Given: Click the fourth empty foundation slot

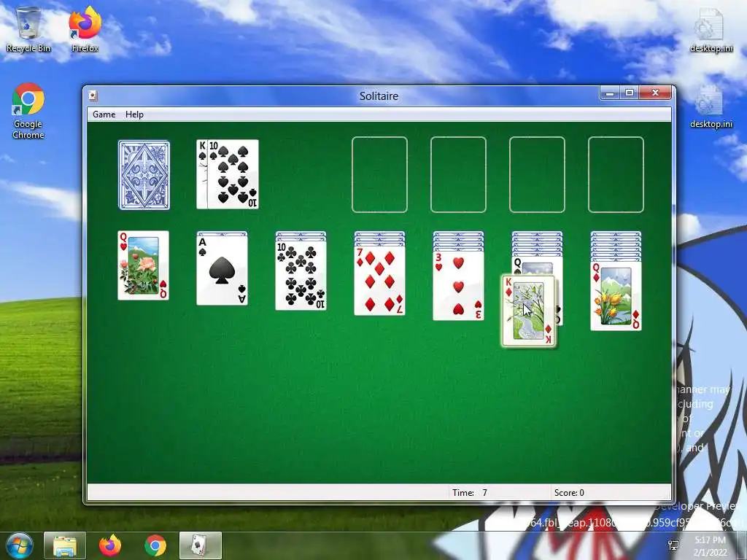Looking at the screenshot, I should pos(616,174).
